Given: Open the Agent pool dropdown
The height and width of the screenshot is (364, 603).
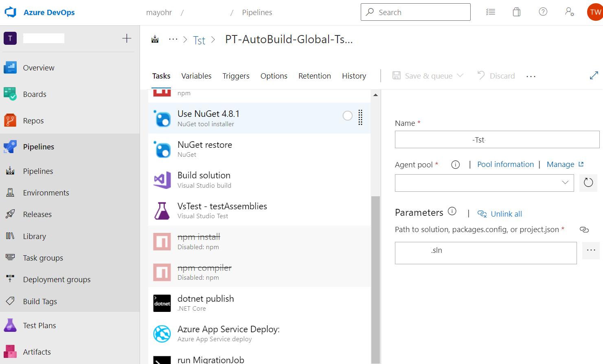Looking at the screenshot, I should (x=485, y=183).
